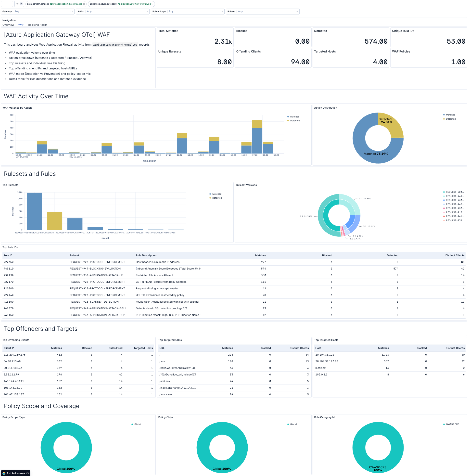Screen dimensions: 469x476
Task: Click the /api/.env URL row
Action: [x=234, y=381]
